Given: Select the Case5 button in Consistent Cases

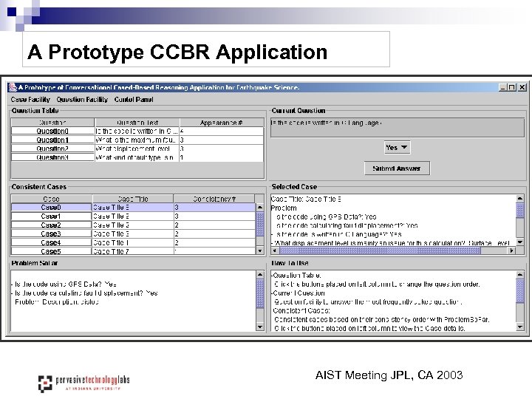Looking at the screenshot, I should [x=51, y=251].
